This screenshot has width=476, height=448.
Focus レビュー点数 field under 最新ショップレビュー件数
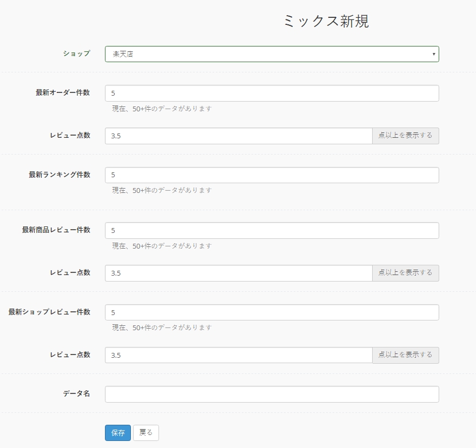pyautogui.click(x=239, y=355)
